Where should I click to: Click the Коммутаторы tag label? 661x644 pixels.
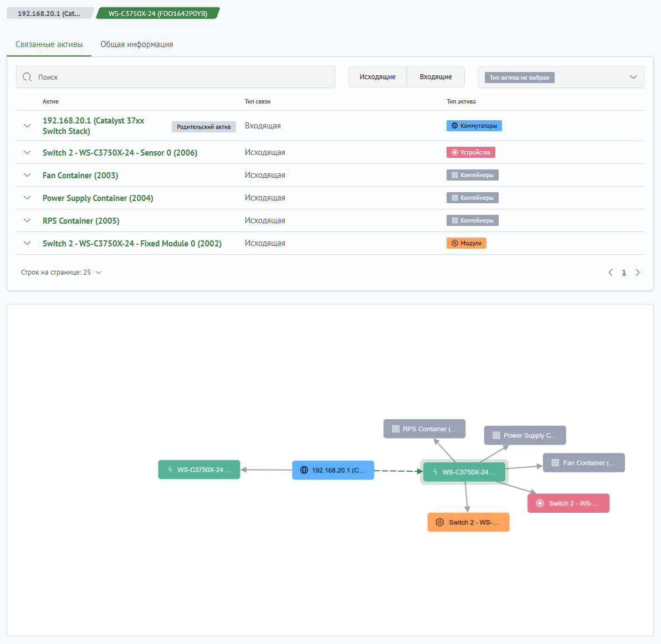(479, 126)
